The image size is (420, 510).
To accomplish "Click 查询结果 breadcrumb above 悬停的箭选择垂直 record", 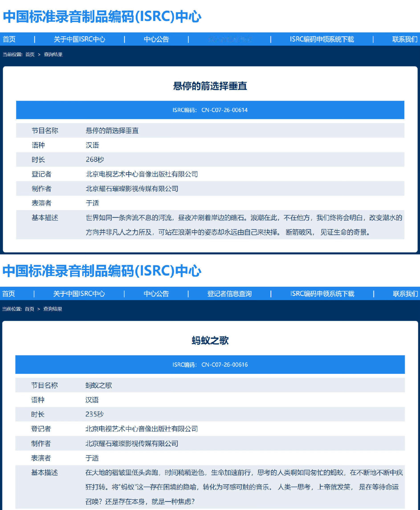I will click(x=53, y=54).
